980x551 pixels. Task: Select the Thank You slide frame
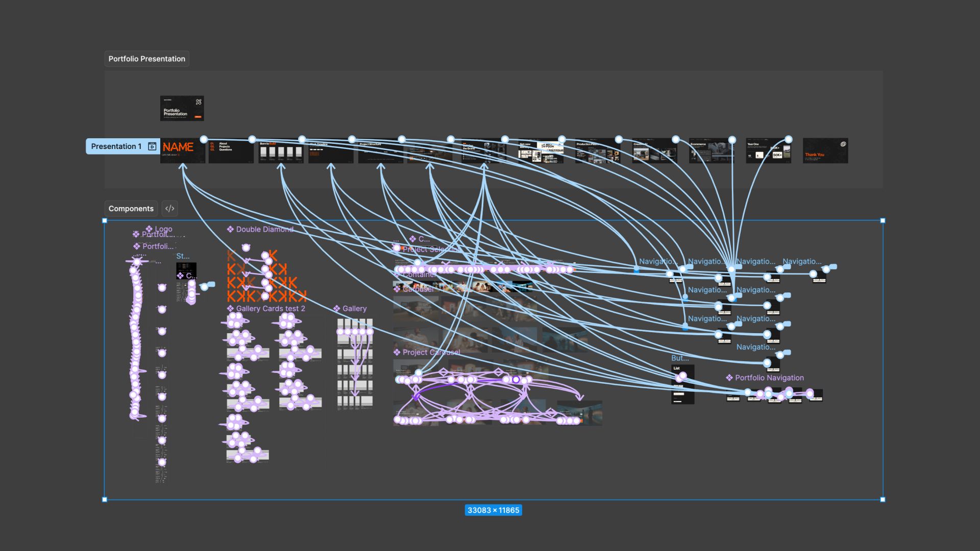(x=825, y=151)
